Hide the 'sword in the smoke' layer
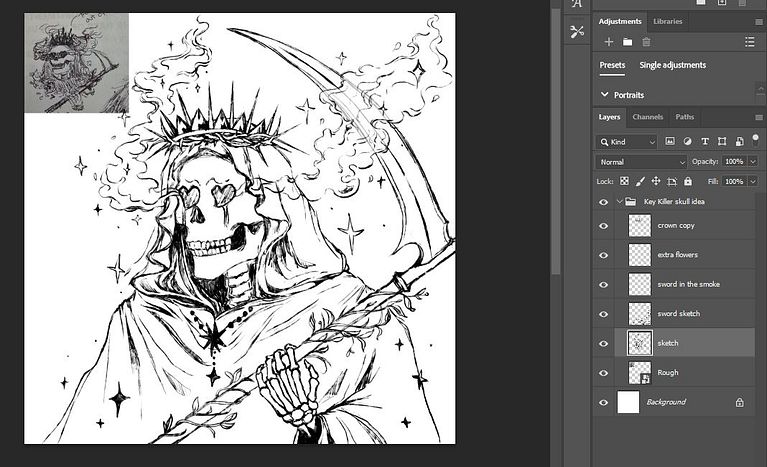The image size is (767, 467). 603,285
